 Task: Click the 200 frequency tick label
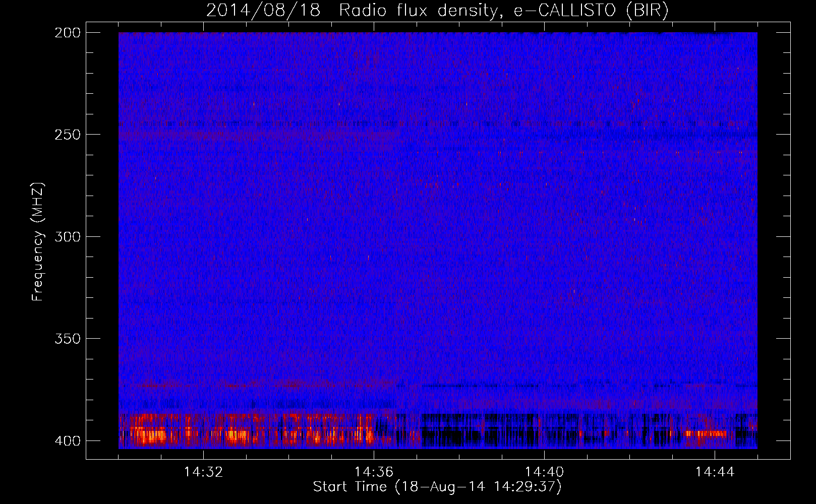pos(68,33)
